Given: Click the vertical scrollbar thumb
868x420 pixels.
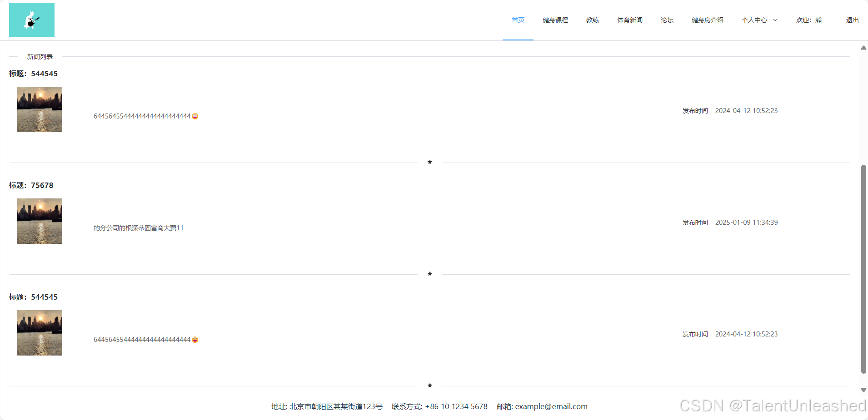Looking at the screenshot, I should pyautogui.click(x=863, y=269).
